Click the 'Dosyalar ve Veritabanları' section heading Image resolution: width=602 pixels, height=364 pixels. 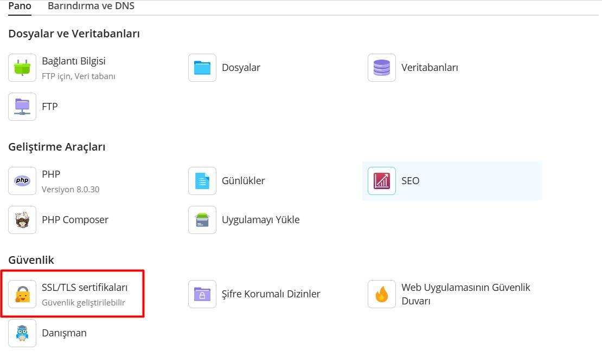tap(74, 34)
